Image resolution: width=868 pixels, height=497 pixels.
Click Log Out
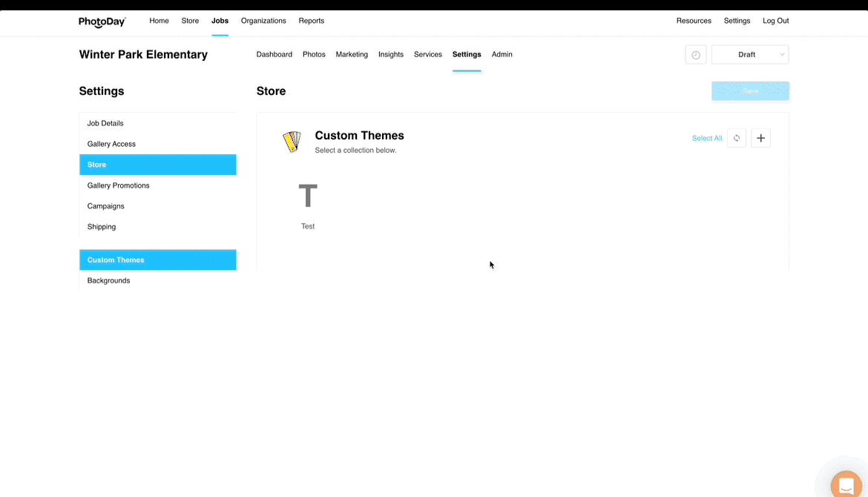[x=775, y=21]
